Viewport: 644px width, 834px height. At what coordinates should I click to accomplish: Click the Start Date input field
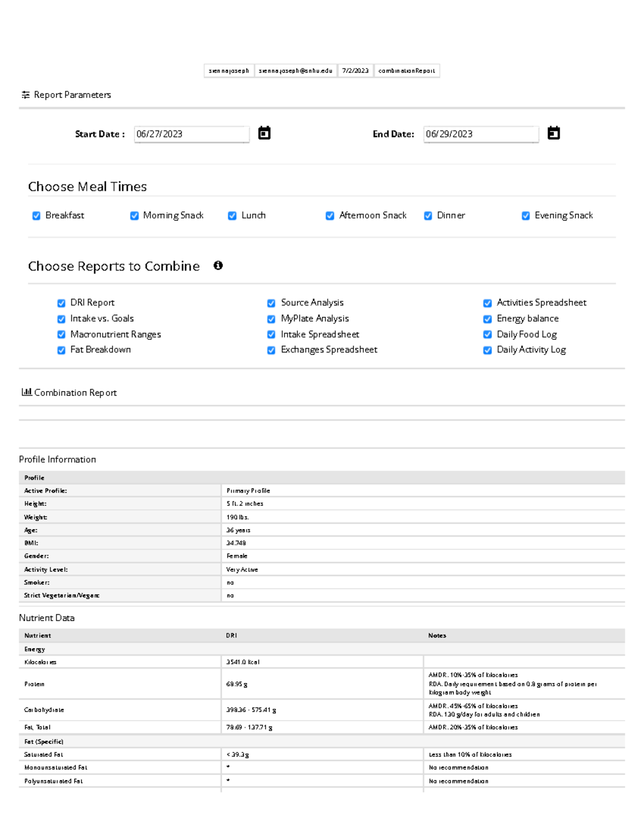click(192, 134)
